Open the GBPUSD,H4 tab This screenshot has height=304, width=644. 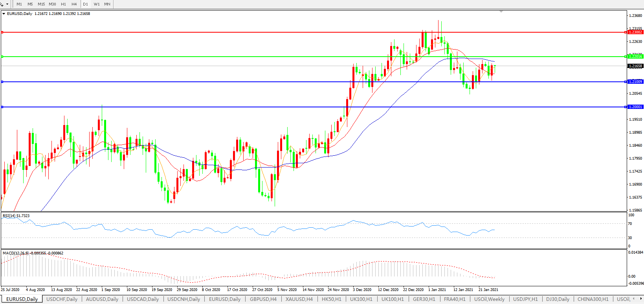click(x=263, y=299)
